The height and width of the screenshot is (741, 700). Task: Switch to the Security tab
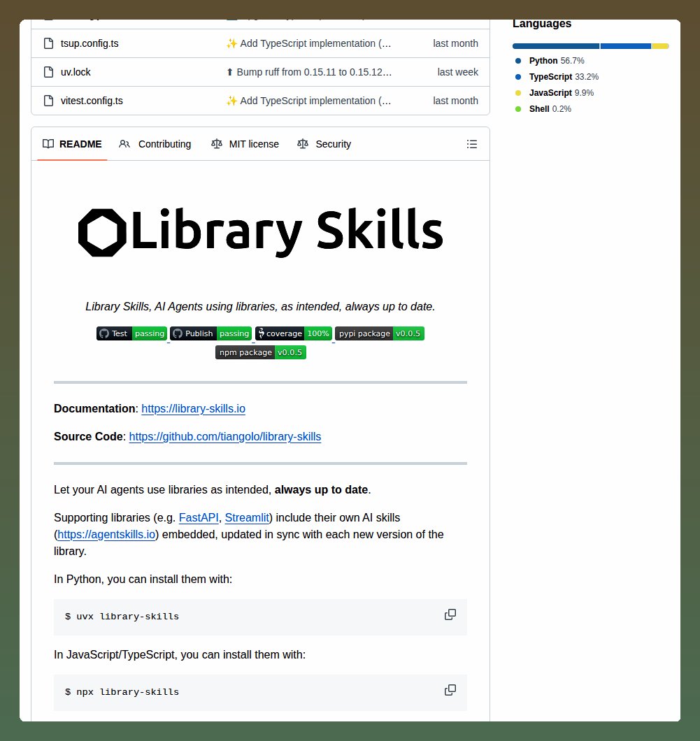point(324,144)
